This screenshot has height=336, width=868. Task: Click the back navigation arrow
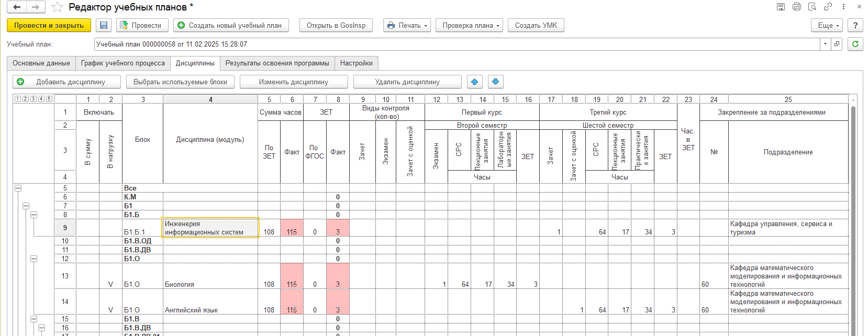(17, 7)
